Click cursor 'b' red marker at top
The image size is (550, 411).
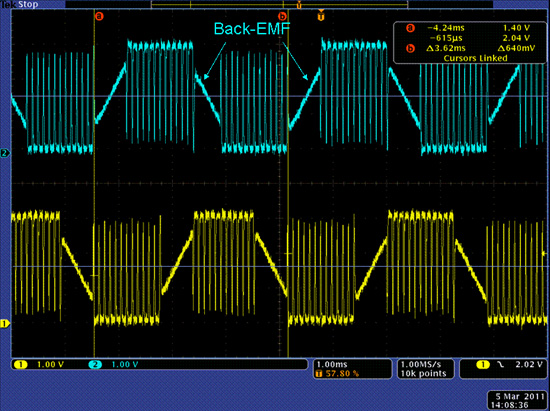pyautogui.click(x=282, y=16)
